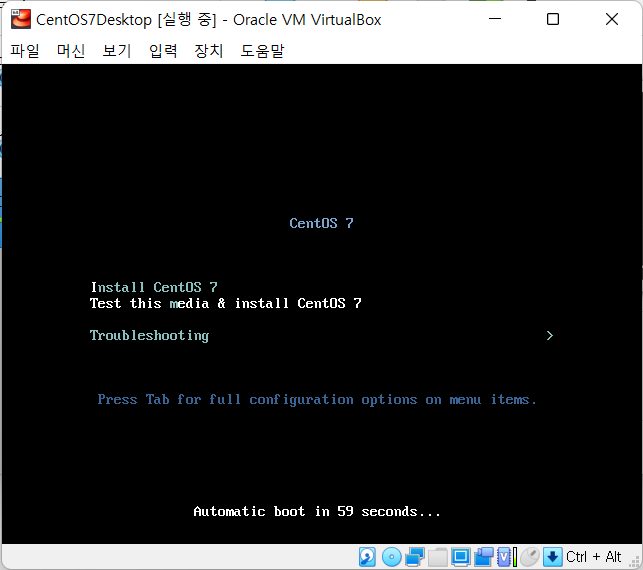Maximize the VirtualBox window
The image size is (643, 570).
point(553,19)
